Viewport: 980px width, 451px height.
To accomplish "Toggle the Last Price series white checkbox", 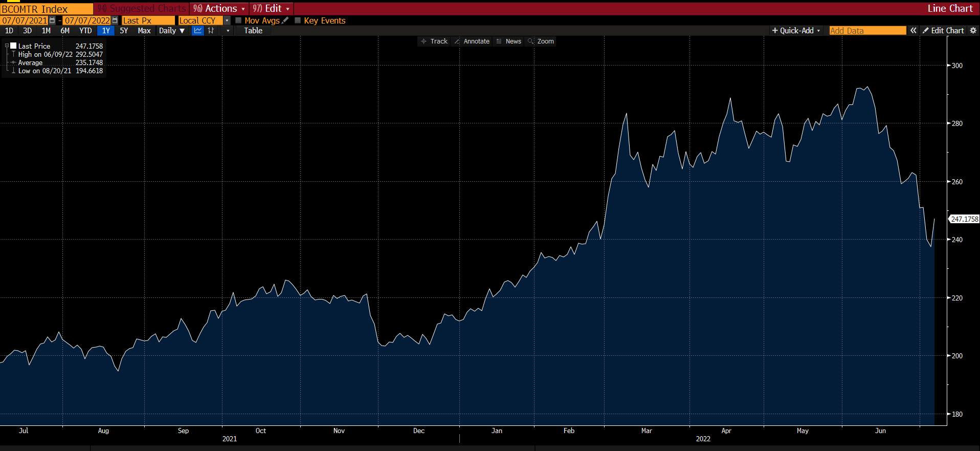I will (x=14, y=46).
